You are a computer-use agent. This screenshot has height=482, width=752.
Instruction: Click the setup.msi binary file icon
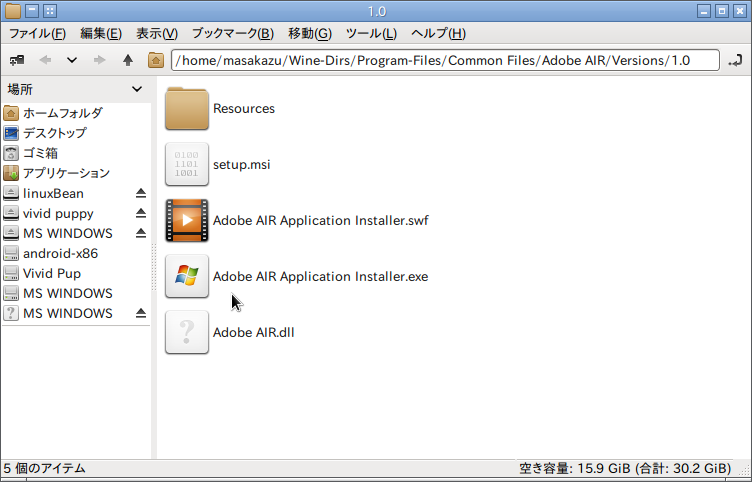pyautogui.click(x=187, y=164)
